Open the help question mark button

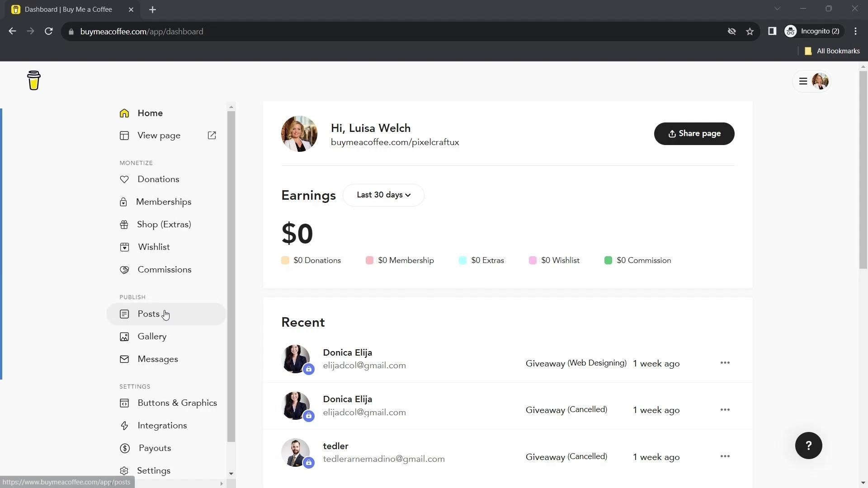click(x=808, y=446)
